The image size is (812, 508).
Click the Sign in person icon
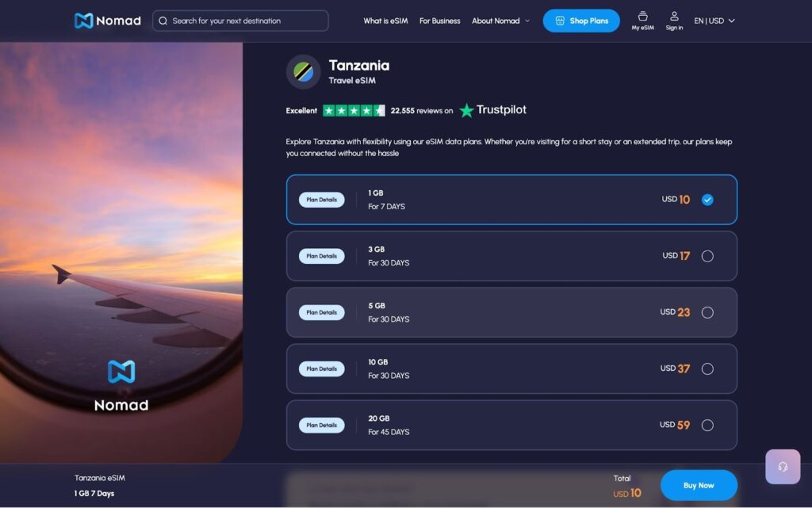(674, 17)
